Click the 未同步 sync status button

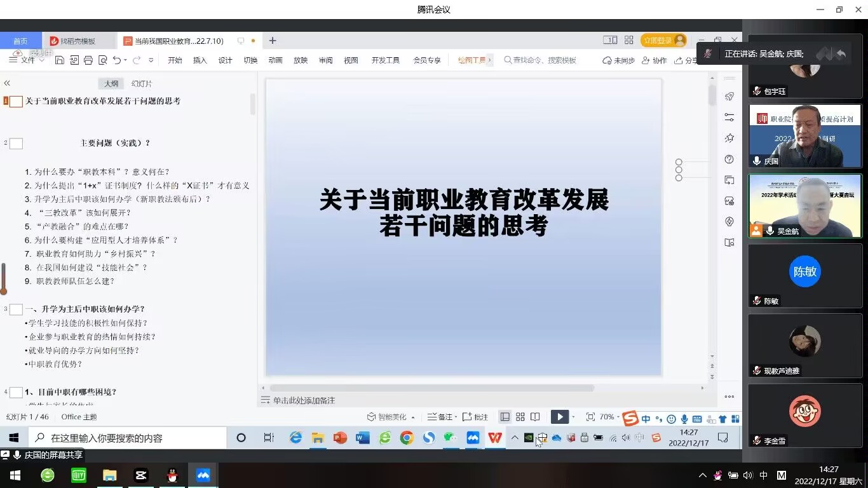[x=619, y=60]
